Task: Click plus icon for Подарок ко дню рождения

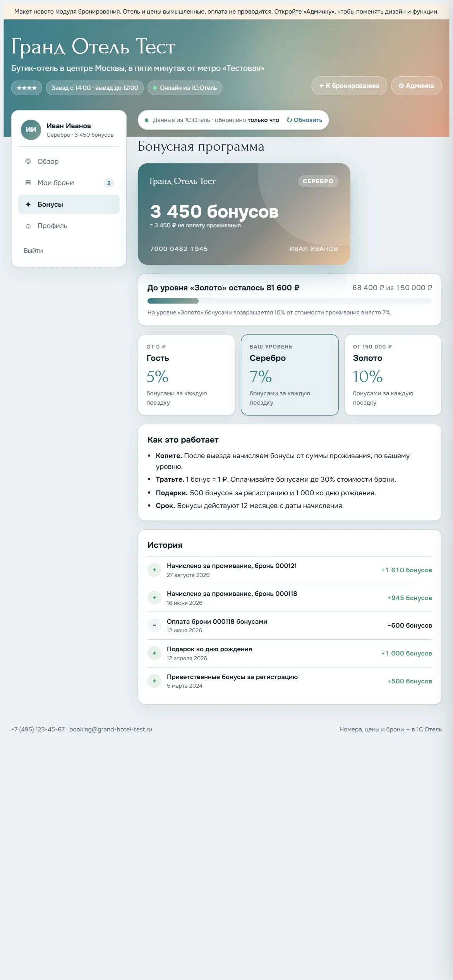Action: [154, 653]
